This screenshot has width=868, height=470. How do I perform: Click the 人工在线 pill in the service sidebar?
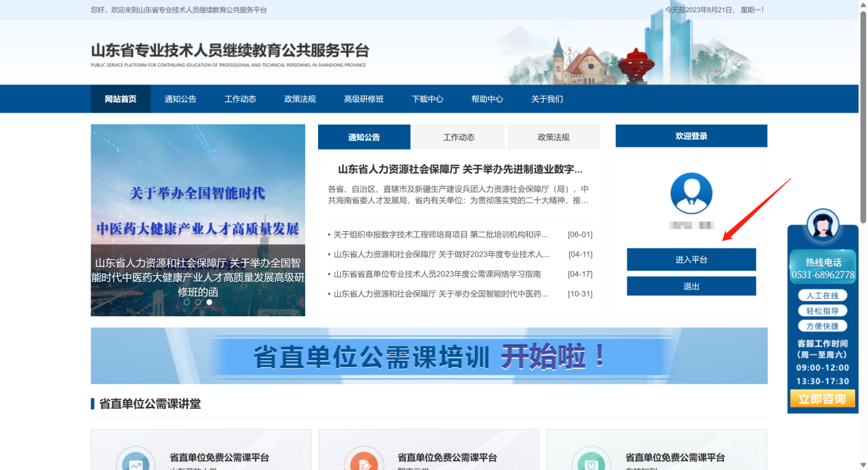(822, 295)
